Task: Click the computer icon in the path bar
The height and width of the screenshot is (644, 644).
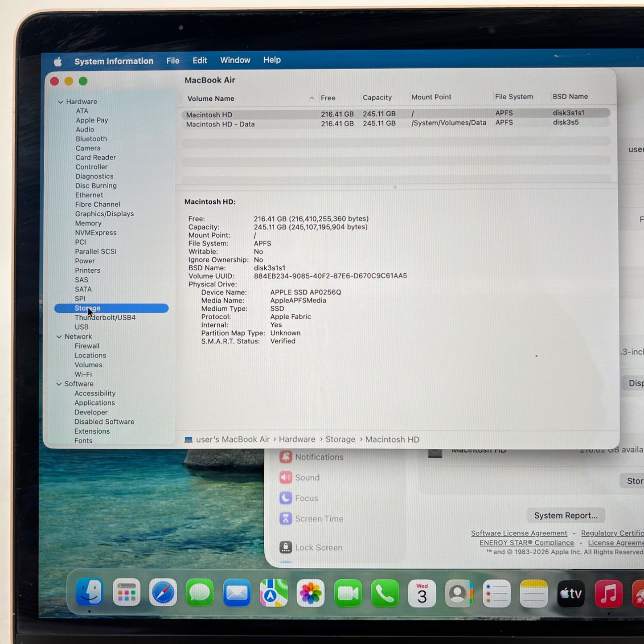Action: [189, 439]
